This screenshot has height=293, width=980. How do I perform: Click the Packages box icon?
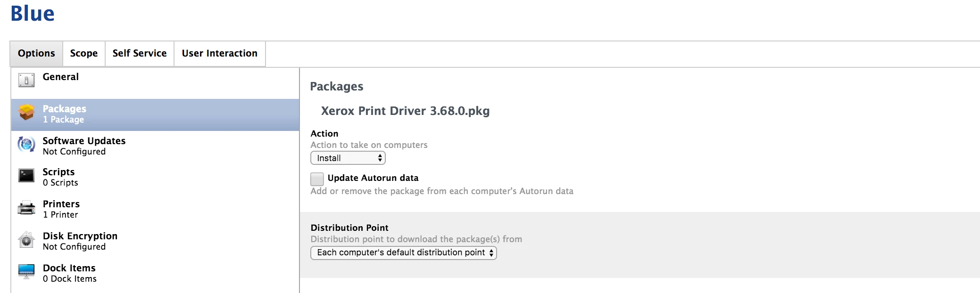26,113
